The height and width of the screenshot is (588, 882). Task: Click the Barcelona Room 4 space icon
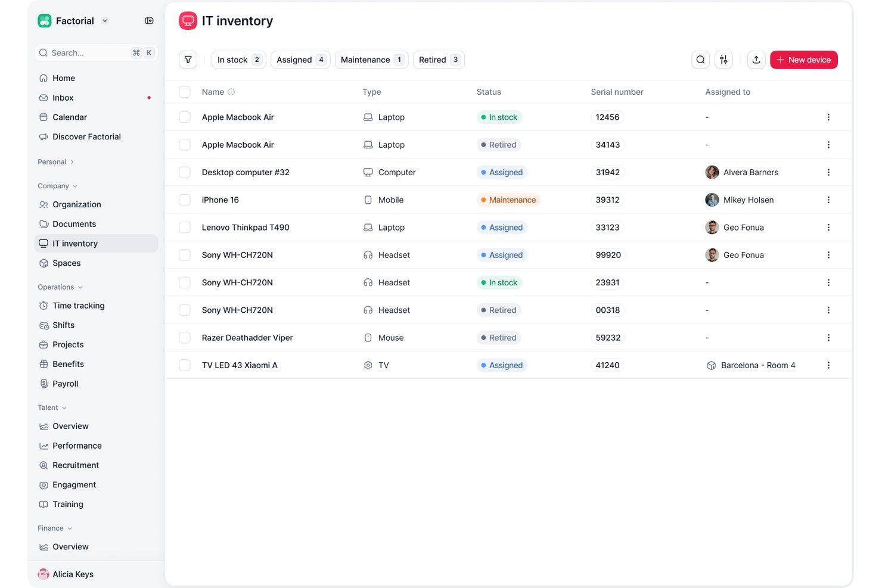[711, 365]
